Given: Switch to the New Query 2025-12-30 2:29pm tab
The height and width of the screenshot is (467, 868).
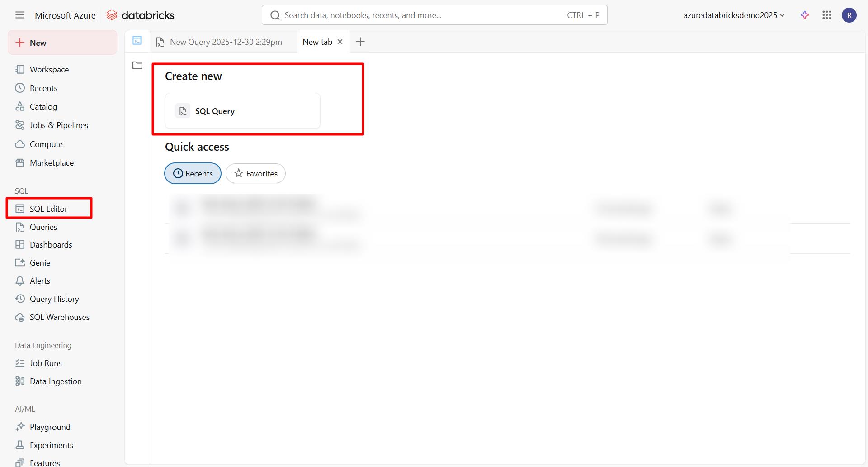Looking at the screenshot, I should (x=220, y=42).
